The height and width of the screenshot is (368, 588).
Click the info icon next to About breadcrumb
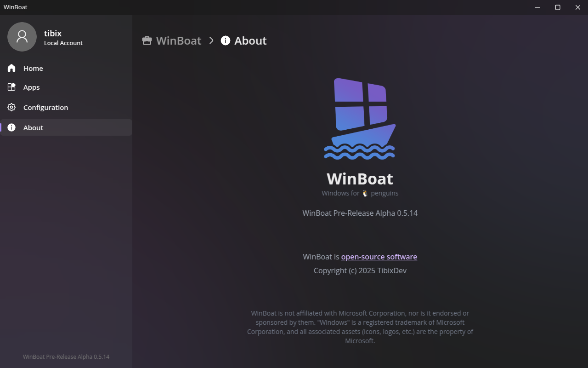[225, 40]
